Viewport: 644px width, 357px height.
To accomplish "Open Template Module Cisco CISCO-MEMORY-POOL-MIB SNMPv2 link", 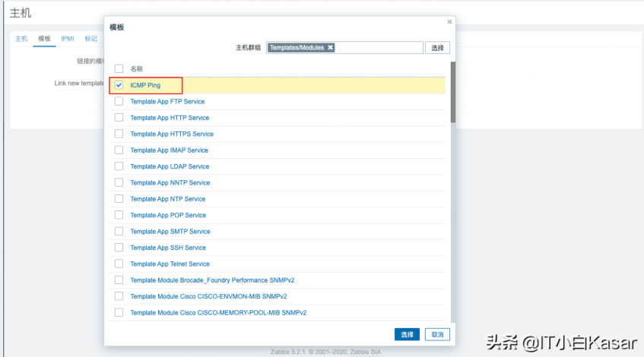I will pyautogui.click(x=218, y=312).
